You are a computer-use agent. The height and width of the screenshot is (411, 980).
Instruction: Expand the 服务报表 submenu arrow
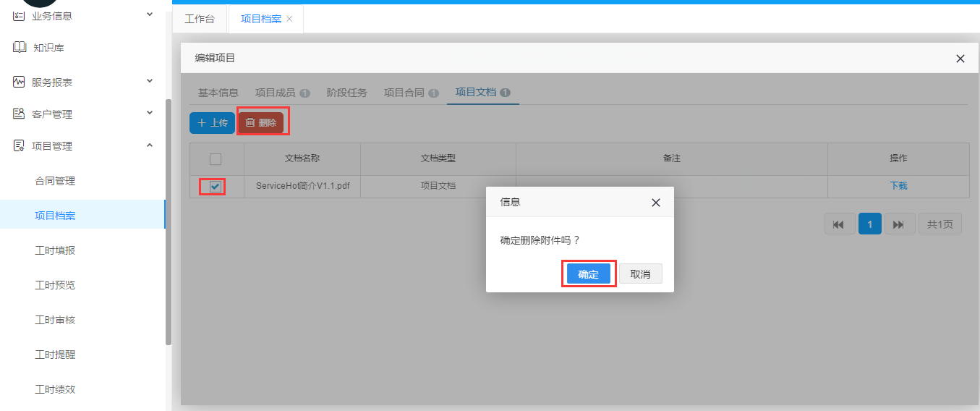pos(150,81)
